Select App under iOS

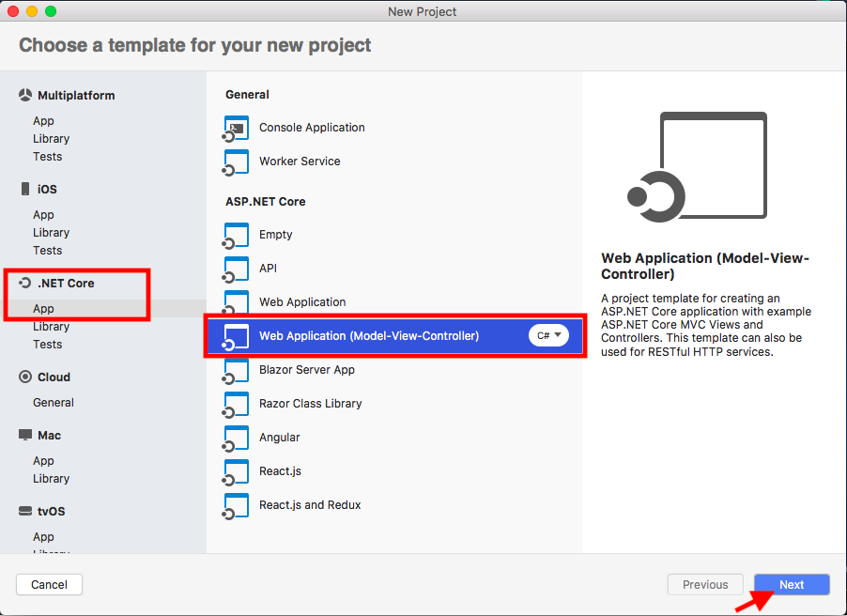(x=43, y=215)
